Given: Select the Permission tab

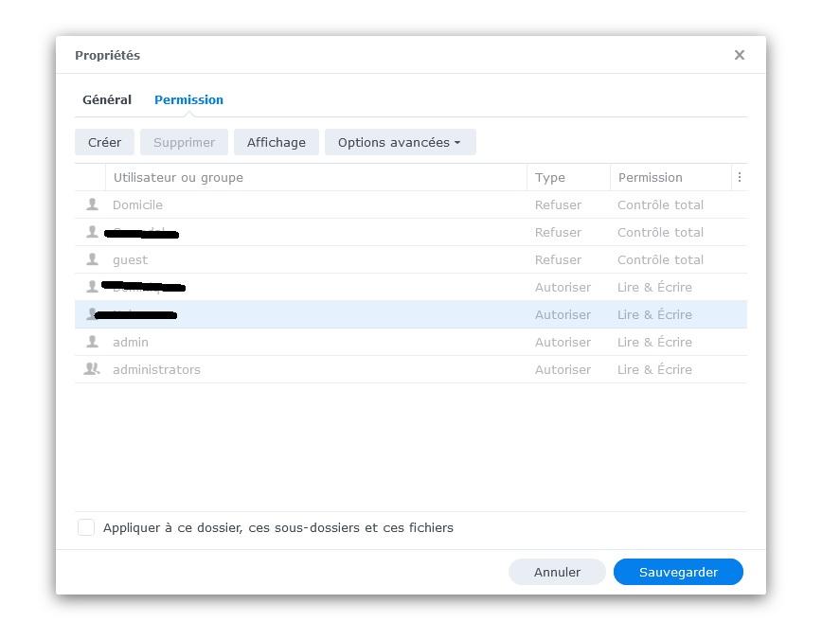Looking at the screenshot, I should (188, 99).
